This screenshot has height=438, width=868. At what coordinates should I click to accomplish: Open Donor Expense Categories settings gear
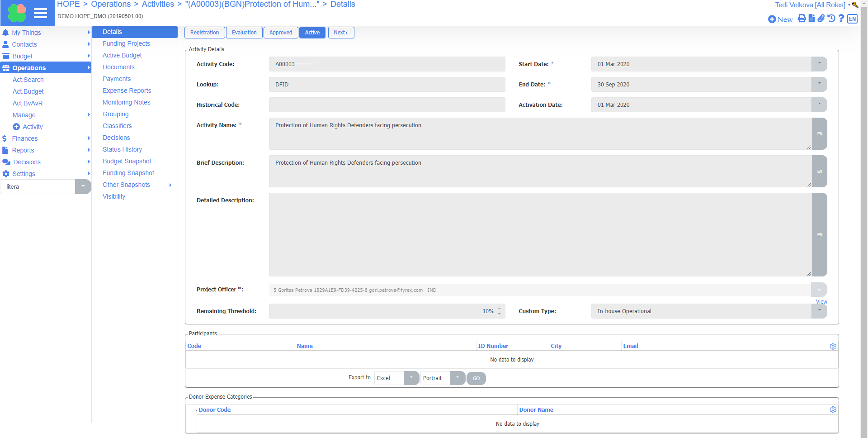pyautogui.click(x=833, y=409)
